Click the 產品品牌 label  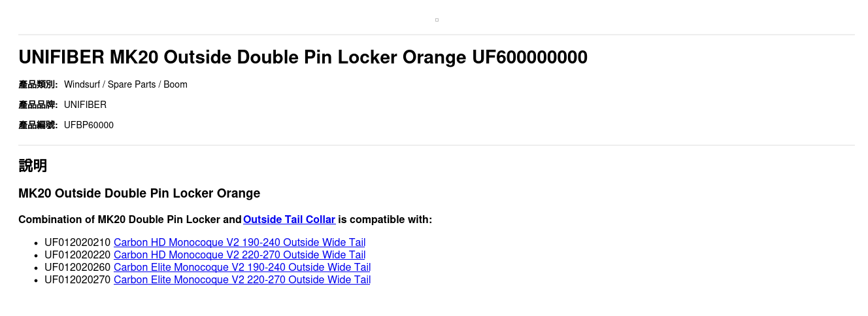click(38, 105)
